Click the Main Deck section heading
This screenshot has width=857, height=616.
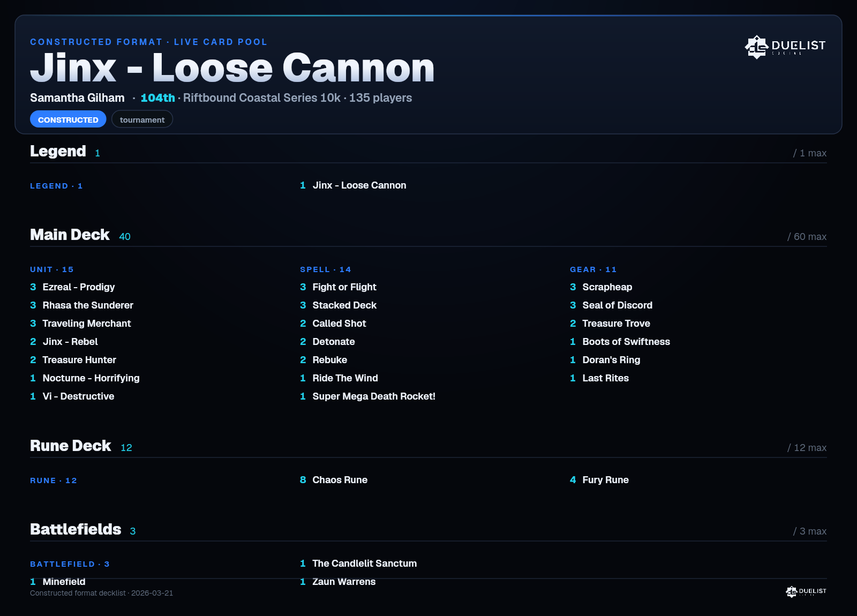[x=70, y=235]
